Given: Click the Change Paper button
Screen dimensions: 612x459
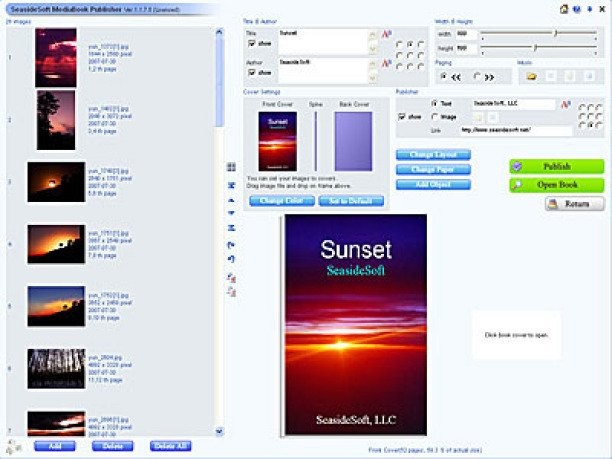Looking at the screenshot, I should 433,170.
